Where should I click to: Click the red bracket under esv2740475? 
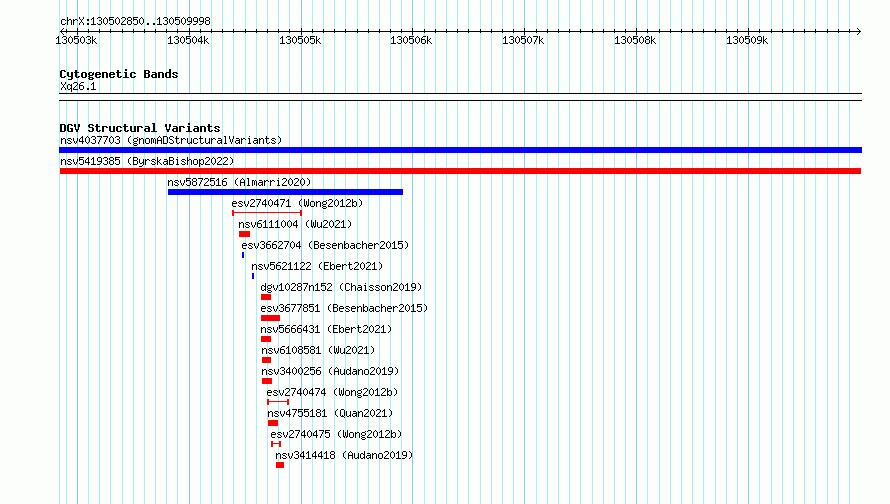point(276,444)
